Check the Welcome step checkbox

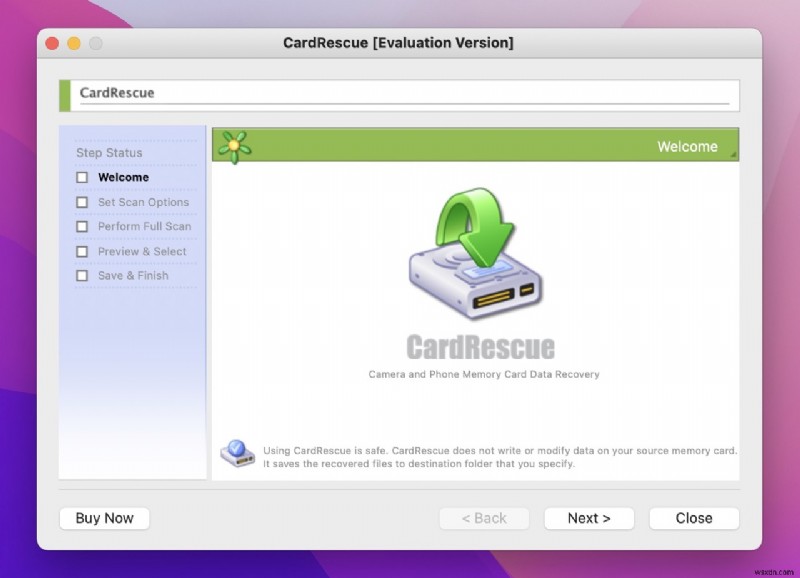(x=82, y=177)
